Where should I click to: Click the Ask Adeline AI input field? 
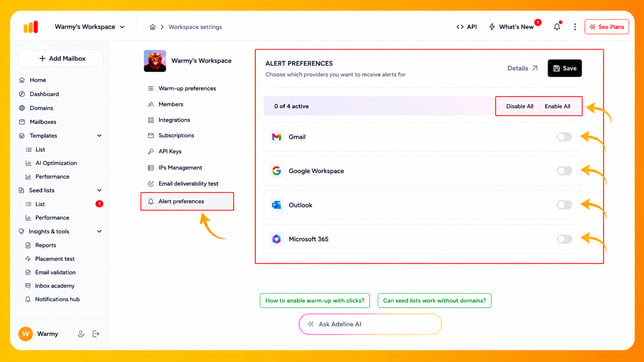(x=370, y=324)
